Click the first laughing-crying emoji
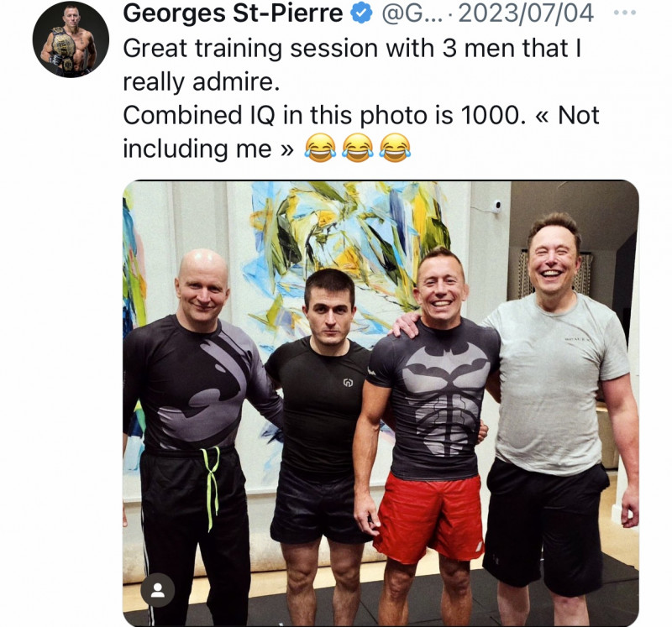This screenshot has width=672, height=627. 321,148
